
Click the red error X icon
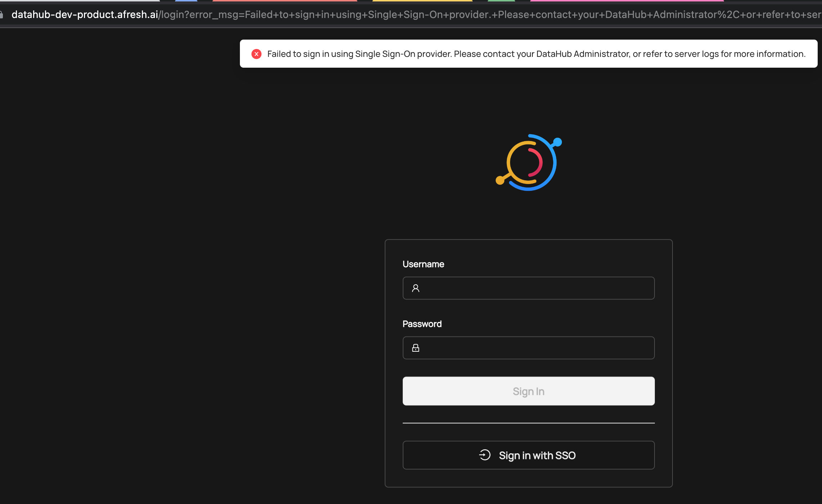256,54
